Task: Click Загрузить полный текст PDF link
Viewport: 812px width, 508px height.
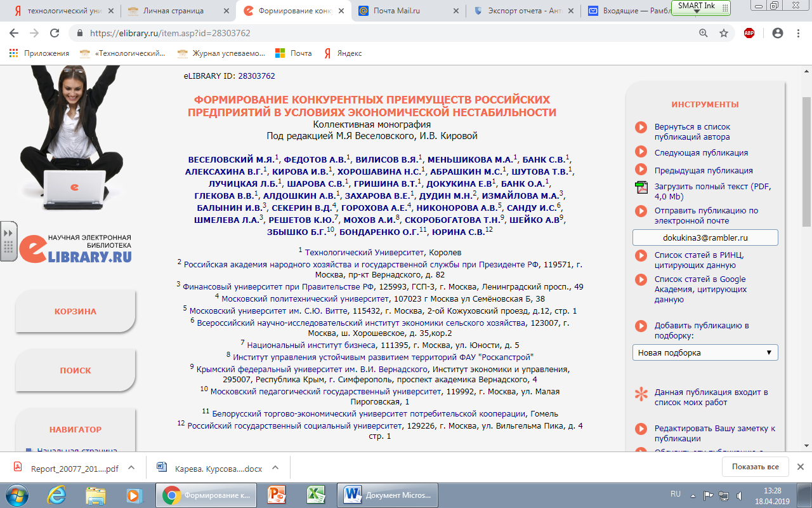Action: (x=713, y=192)
